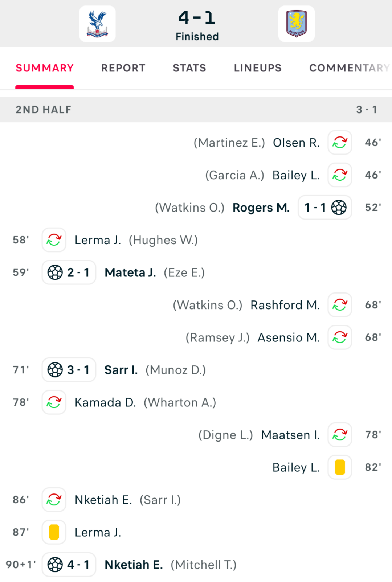Tap substitution icon for Olsen R.
This screenshot has width=392, height=582.
point(340,143)
